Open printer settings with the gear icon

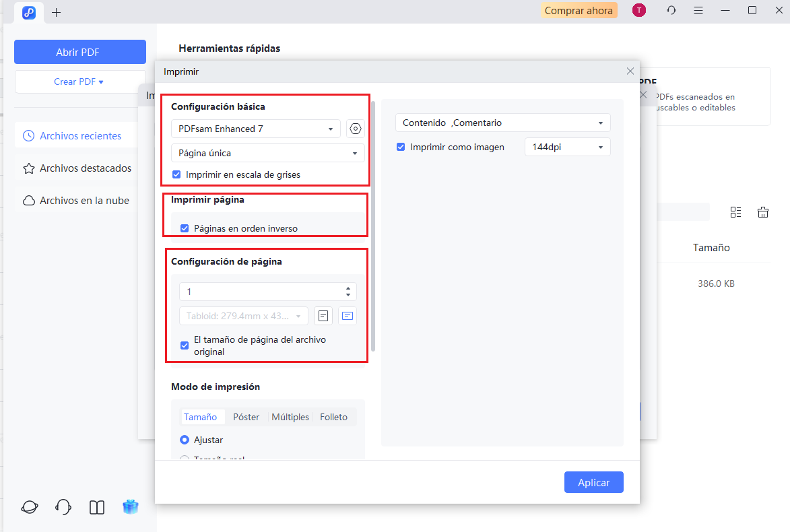(355, 129)
